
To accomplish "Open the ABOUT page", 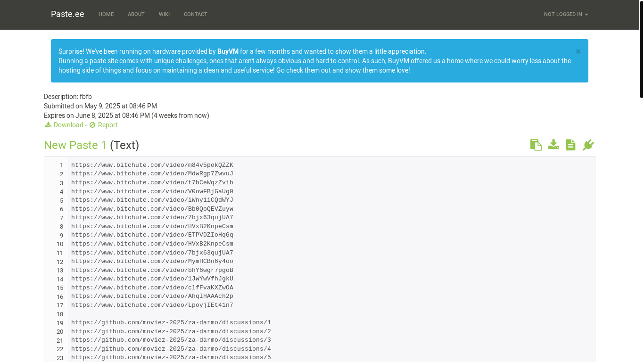I will pos(136,15).
